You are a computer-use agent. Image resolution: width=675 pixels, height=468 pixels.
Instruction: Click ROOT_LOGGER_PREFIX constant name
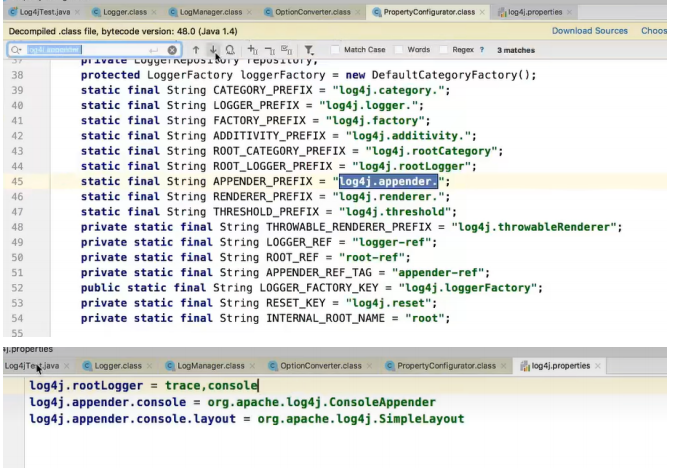(x=272, y=166)
